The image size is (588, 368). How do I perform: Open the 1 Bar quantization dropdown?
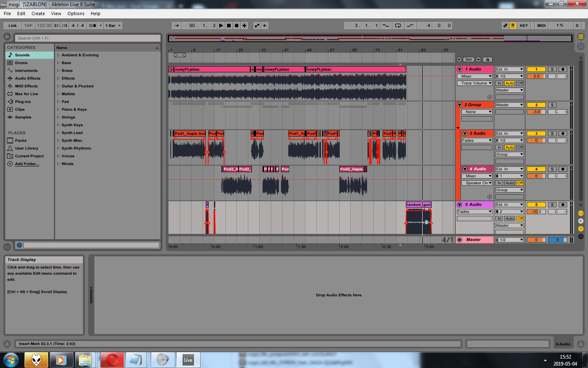tap(113, 25)
